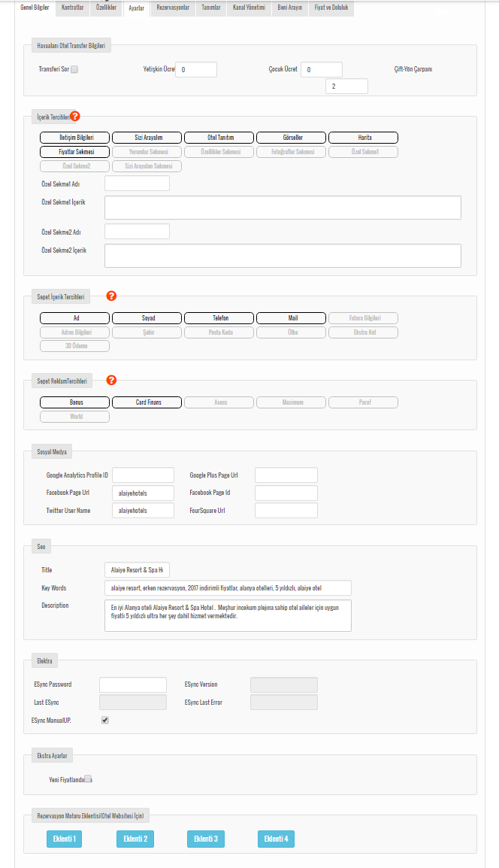Enable the World card ad option
Image resolution: width=499 pixels, height=868 pixels.
[x=74, y=417]
